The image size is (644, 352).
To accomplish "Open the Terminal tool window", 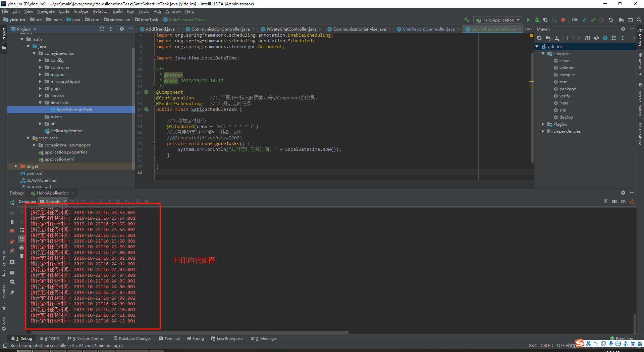I will coord(169,339).
